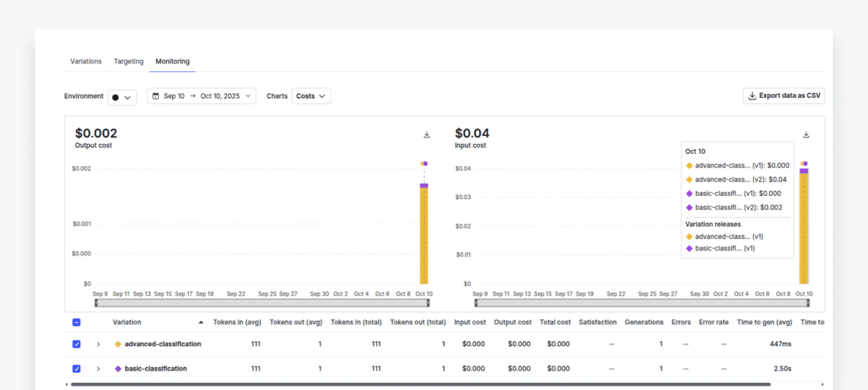Open the Charts Costs dropdown
This screenshot has height=390, width=868.
[311, 96]
